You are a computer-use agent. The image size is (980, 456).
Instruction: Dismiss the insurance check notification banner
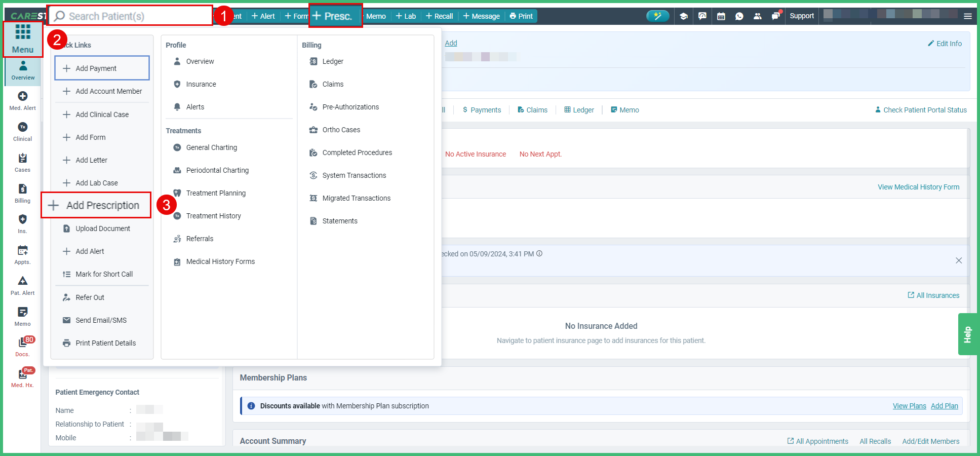click(x=959, y=260)
